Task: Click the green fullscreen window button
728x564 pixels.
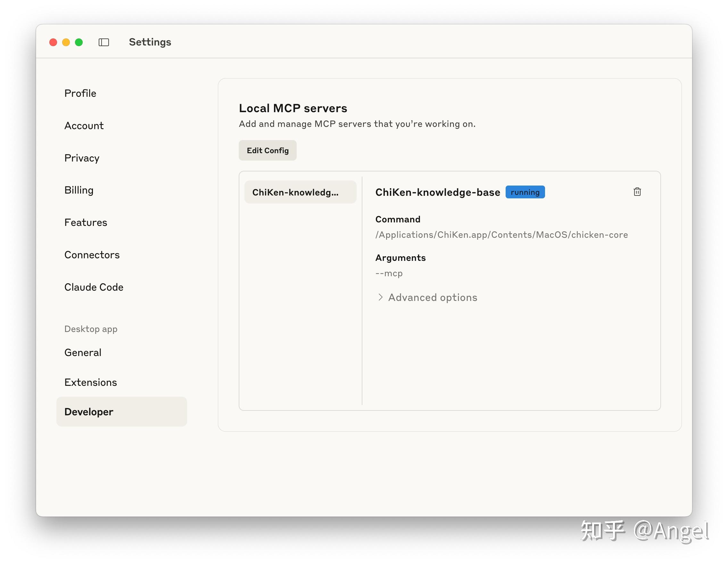Action: coord(79,42)
